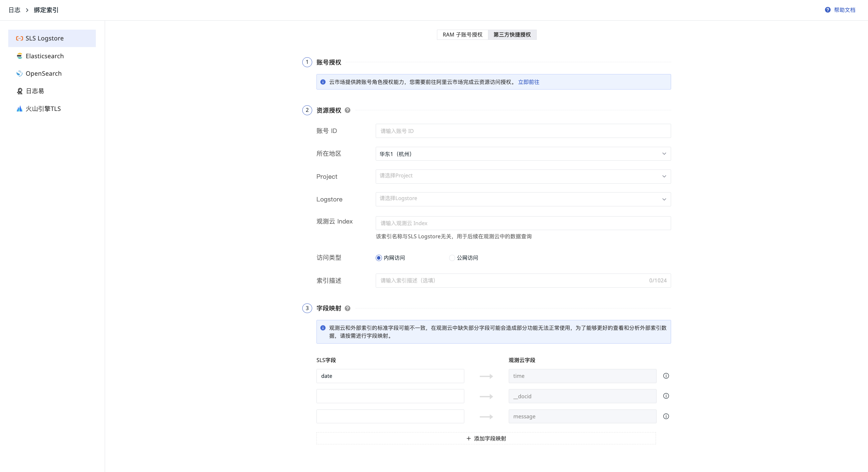The height and width of the screenshot is (472, 868).
Task: Click the 绑定索引 breadcrumb text
Action: 46,10
